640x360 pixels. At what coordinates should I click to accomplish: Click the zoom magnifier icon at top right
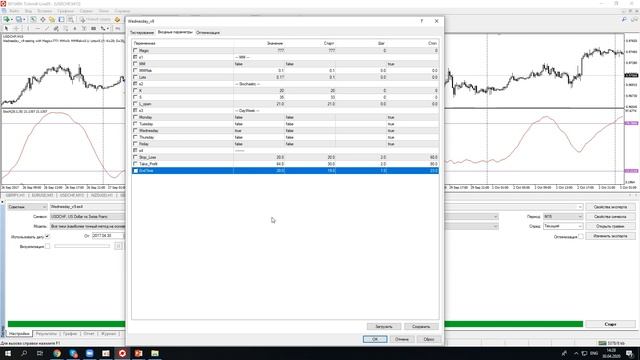[x=624, y=19]
